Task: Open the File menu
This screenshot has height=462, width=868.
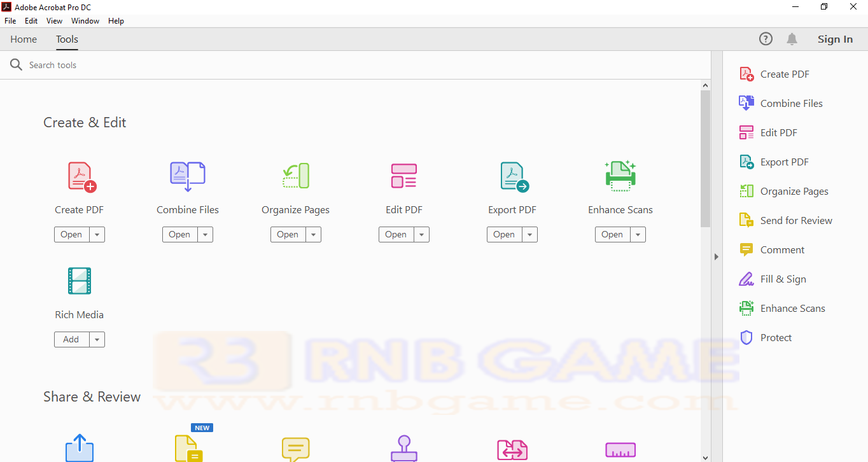Action: (10, 21)
